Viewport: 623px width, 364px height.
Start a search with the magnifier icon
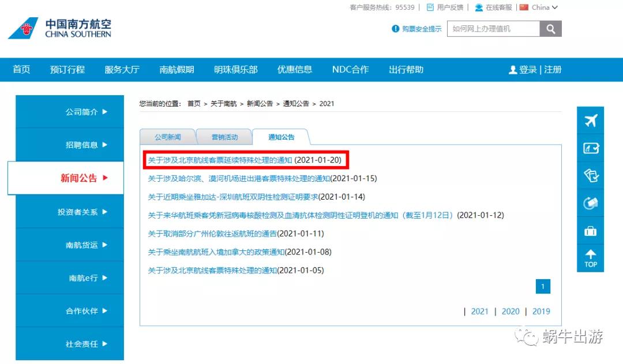[550, 28]
